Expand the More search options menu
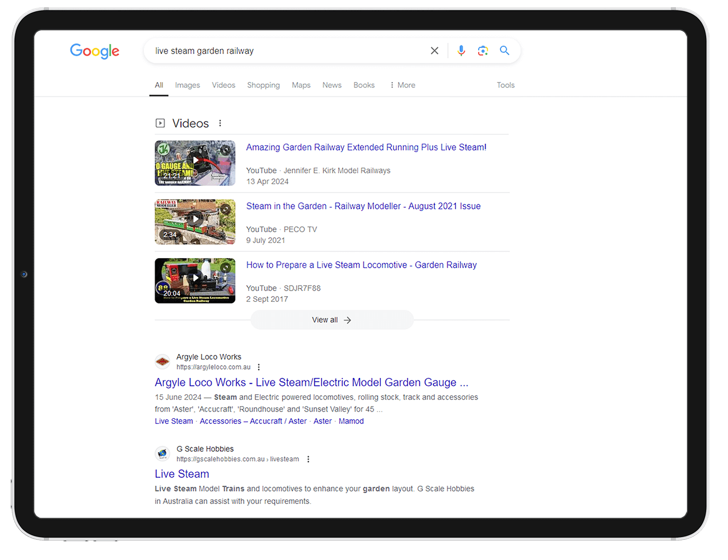Image resolution: width=728 pixels, height=560 pixels. [403, 85]
